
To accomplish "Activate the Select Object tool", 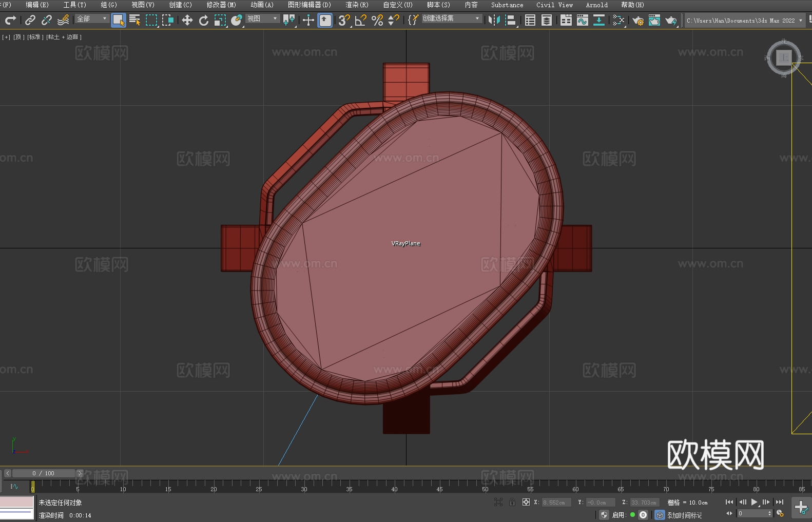I will tap(119, 20).
